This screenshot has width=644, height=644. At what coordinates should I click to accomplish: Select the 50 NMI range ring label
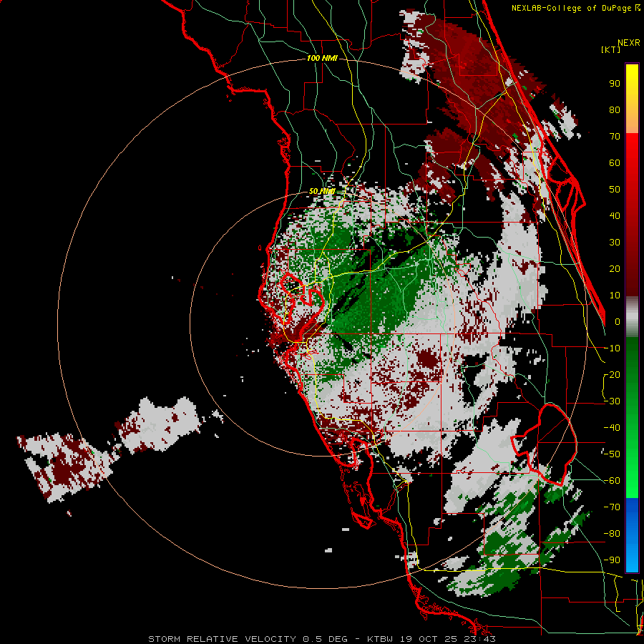click(x=321, y=191)
